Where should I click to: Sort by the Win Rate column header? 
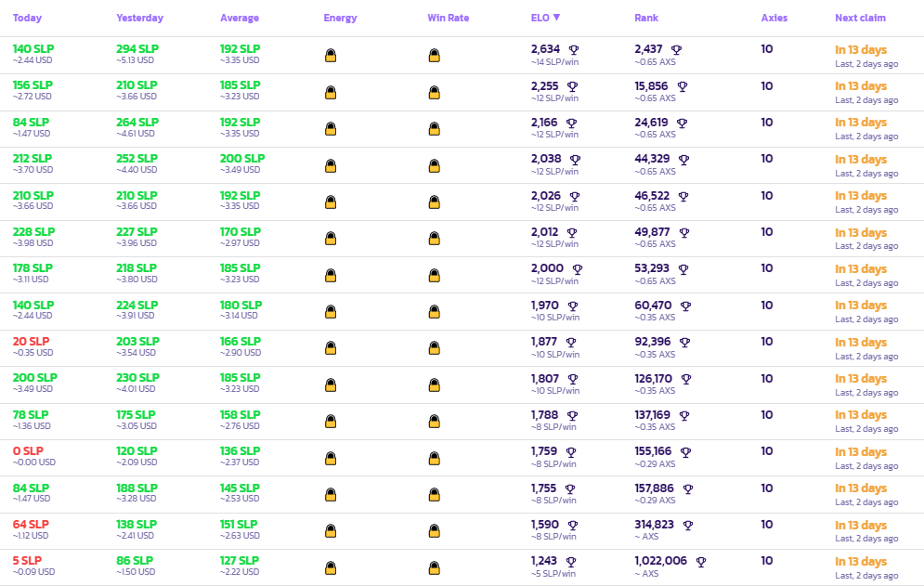click(x=448, y=18)
